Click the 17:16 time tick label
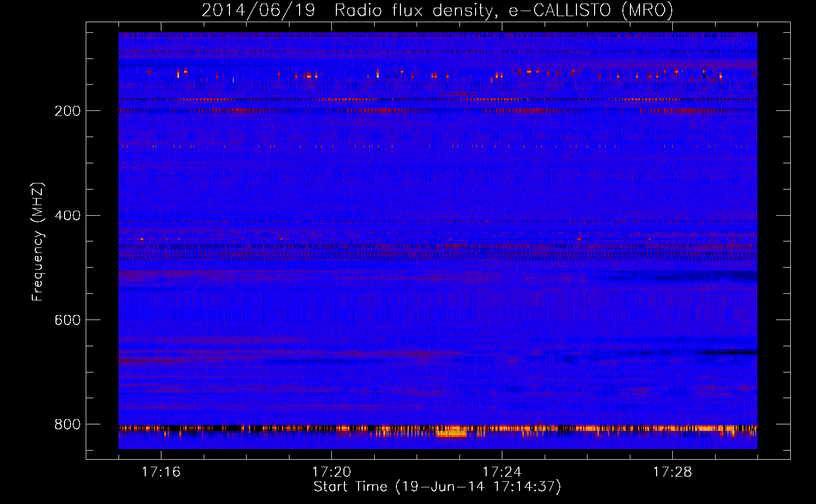This screenshot has width=816, height=504. click(x=161, y=472)
